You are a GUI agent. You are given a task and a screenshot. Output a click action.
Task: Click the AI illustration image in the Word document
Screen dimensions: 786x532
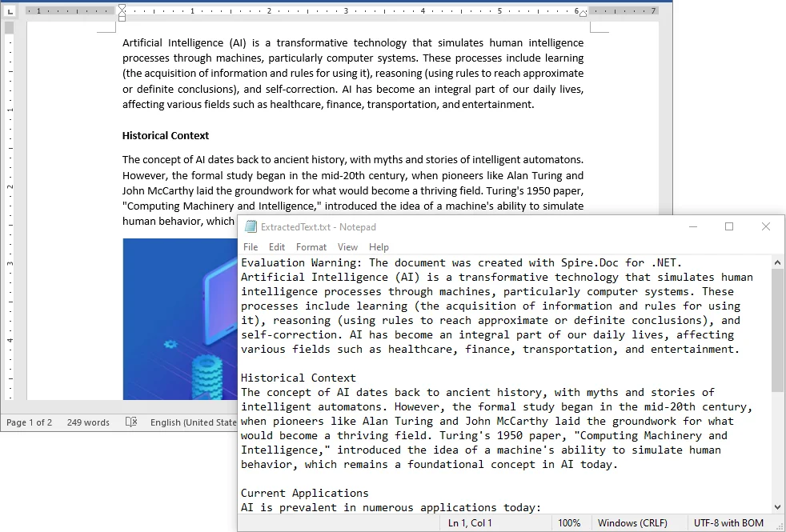178,320
